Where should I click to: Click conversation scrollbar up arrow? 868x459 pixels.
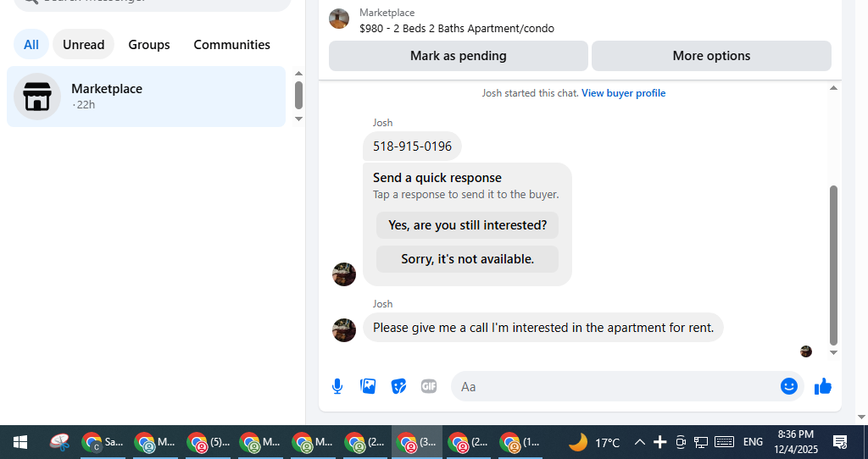tap(833, 88)
